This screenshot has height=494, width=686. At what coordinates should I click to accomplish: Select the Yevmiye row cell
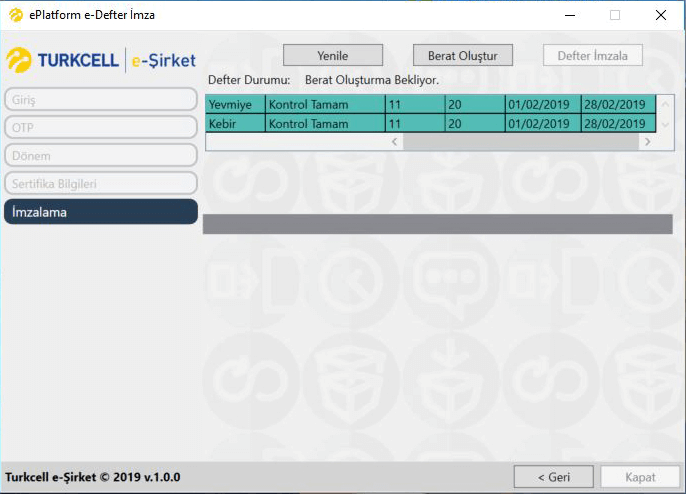tap(235, 105)
